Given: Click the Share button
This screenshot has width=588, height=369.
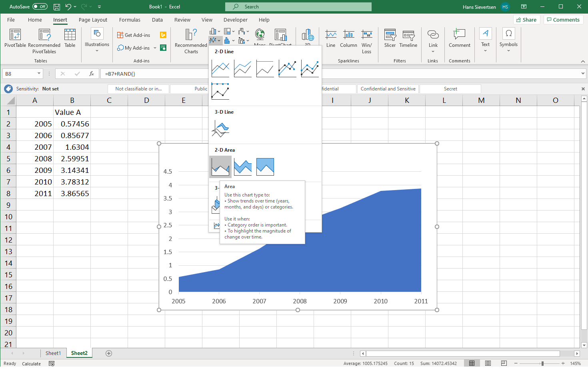Looking at the screenshot, I should pos(526,20).
